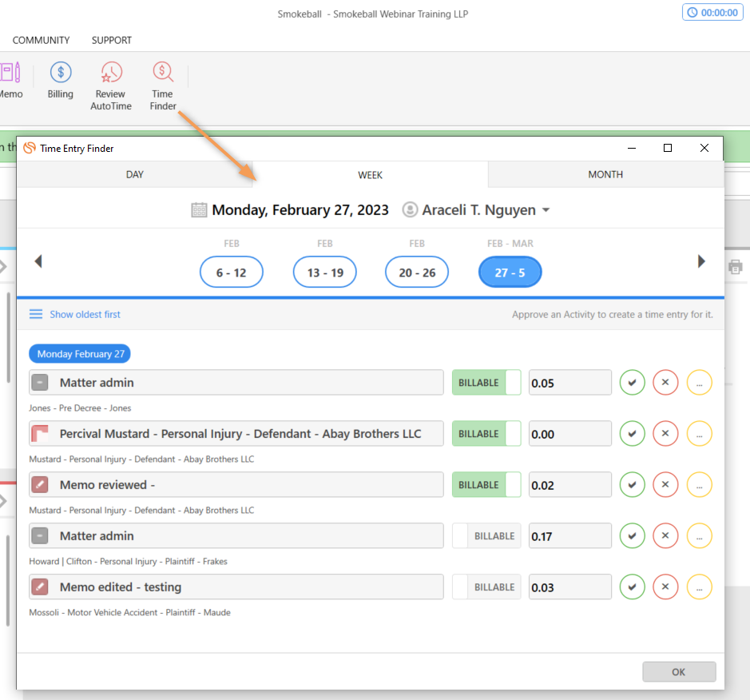Open the Billing tool
The height and width of the screenshot is (700, 750).
point(60,81)
